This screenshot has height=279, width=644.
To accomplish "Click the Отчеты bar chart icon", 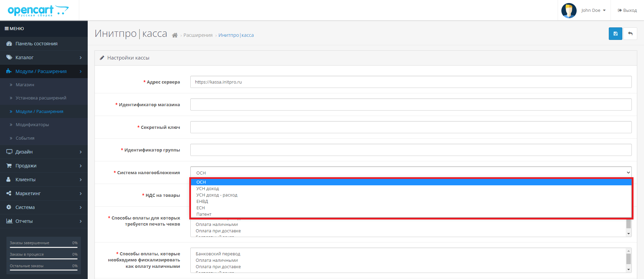I will [x=9, y=221].
